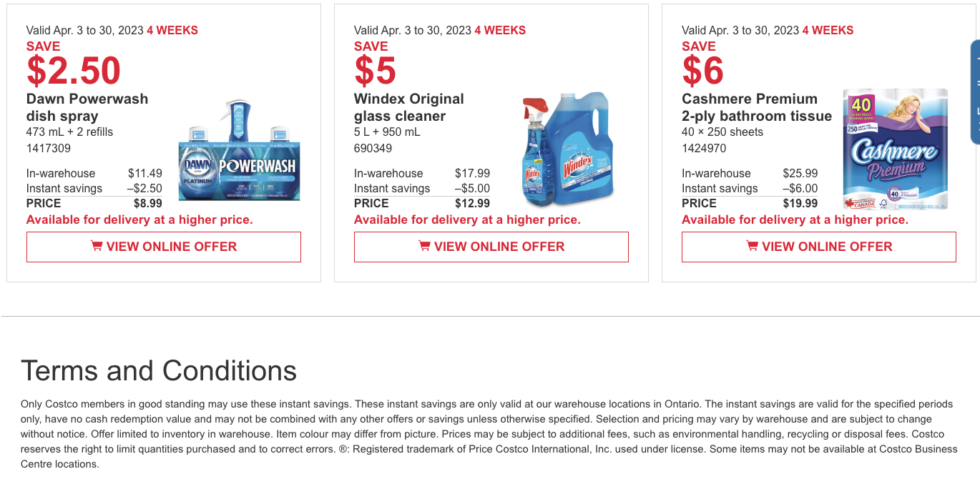This screenshot has height=489, width=980.
Task: Click the 4 WEEKS label on the Windex coupon
Action: click(x=501, y=30)
